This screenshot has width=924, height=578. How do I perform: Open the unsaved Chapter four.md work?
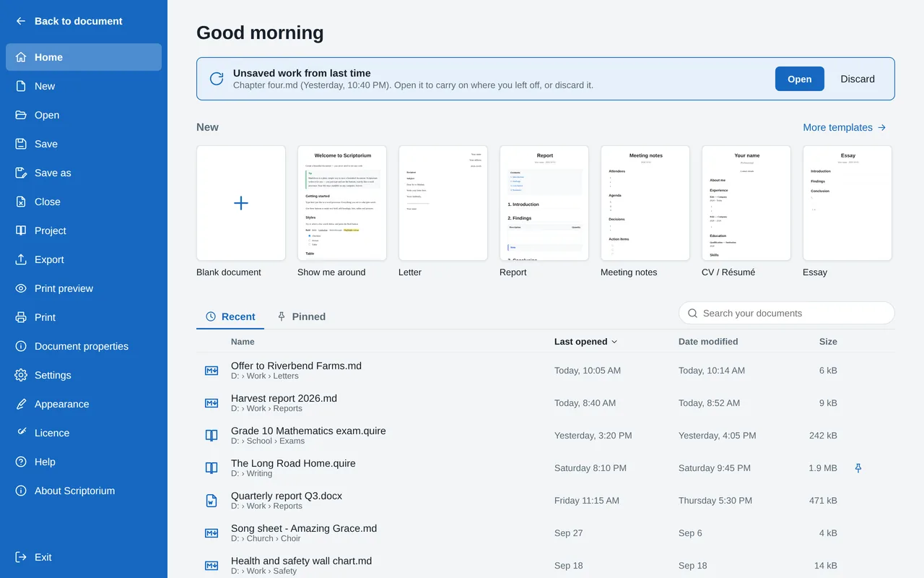(x=799, y=79)
